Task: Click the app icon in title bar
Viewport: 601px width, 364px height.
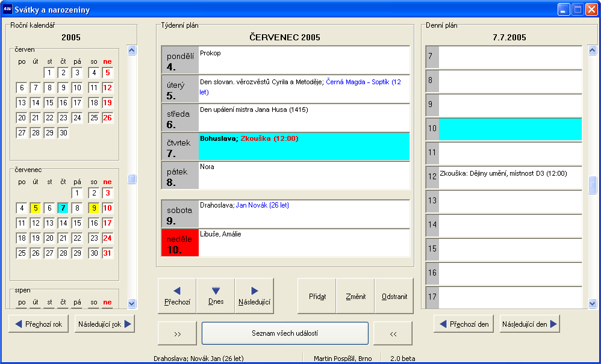Action: point(8,9)
